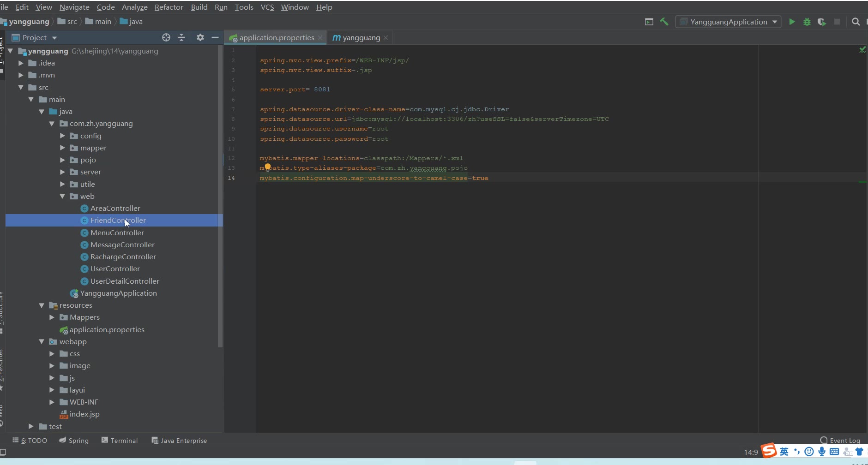Collapse all in Project panel
This screenshot has width=868, height=465.
181,37
